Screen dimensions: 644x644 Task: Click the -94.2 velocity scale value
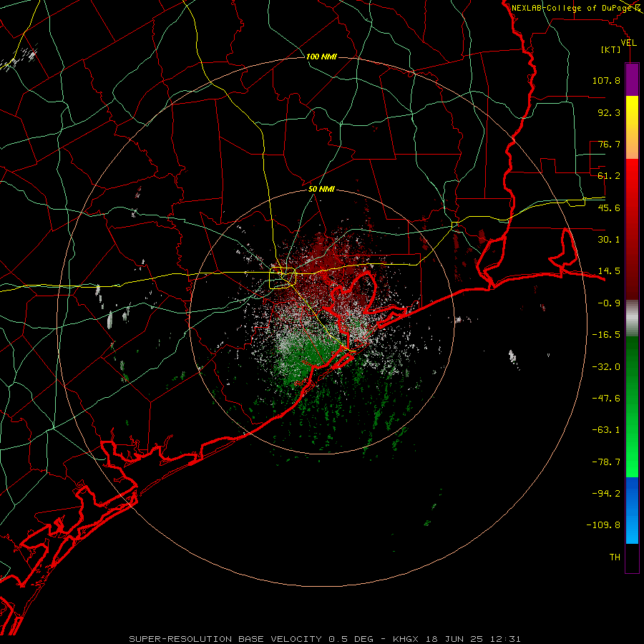(606, 493)
